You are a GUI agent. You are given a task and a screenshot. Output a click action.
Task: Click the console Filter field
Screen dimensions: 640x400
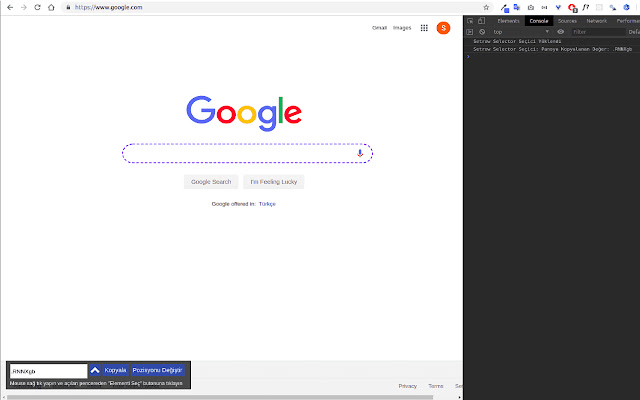pos(598,32)
